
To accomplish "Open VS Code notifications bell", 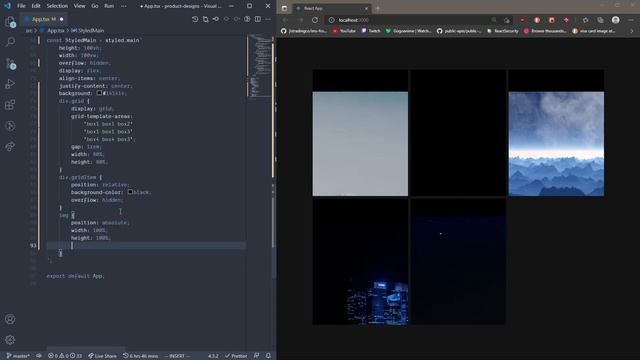I will tap(268, 356).
